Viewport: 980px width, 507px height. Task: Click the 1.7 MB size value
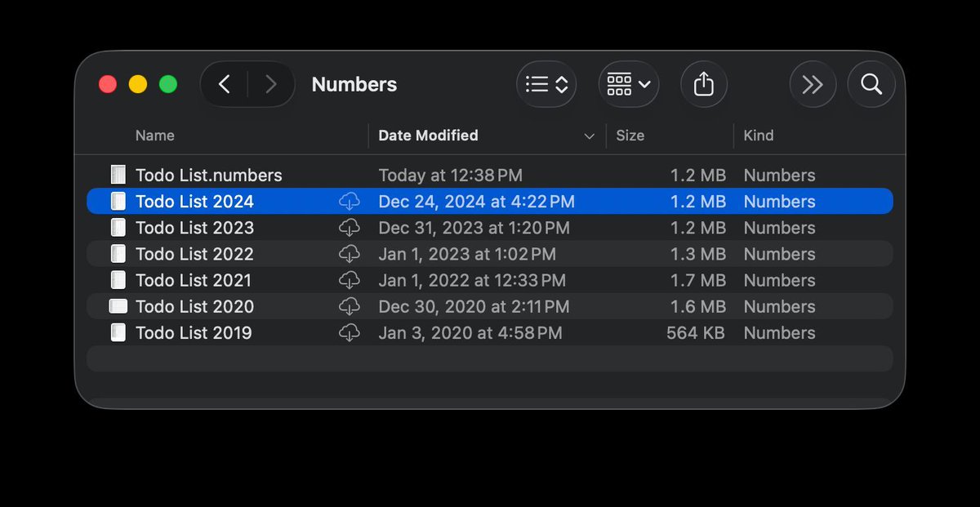pos(698,280)
